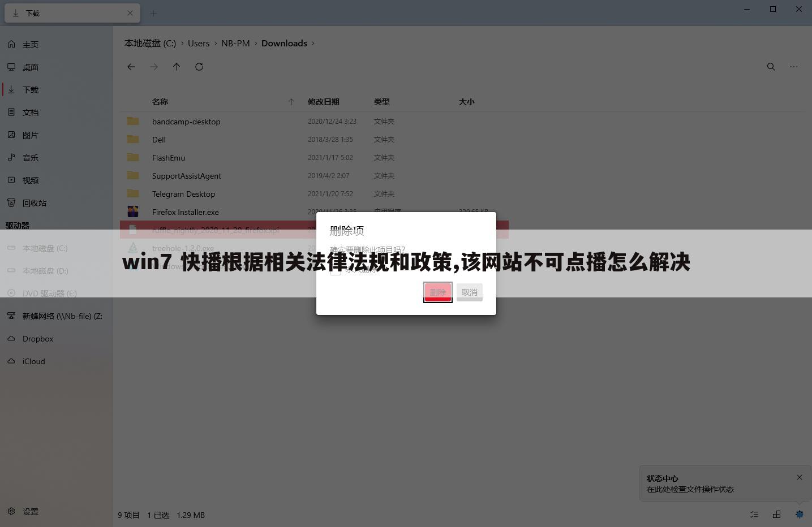Sort files by 类型 column header

tap(382, 102)
